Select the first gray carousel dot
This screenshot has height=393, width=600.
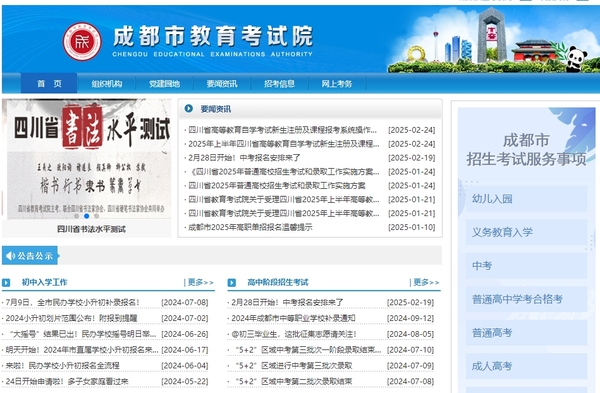pyautogui.click(x=77, y=216)
